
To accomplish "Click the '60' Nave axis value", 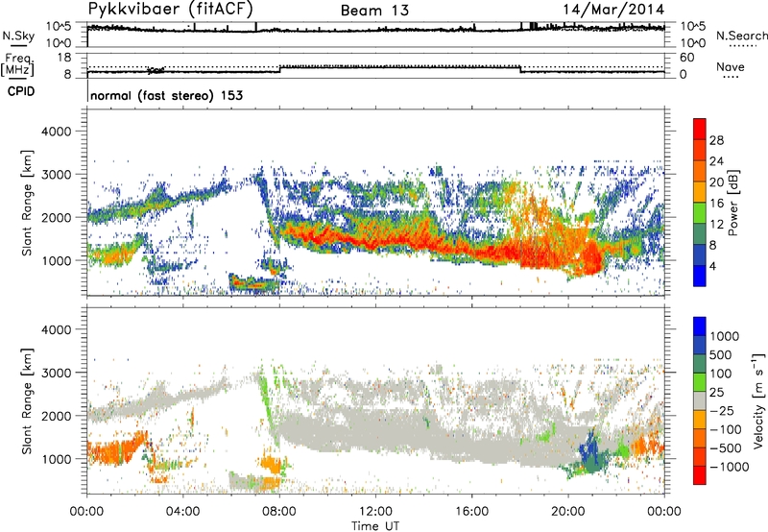I will coord(686,58).
